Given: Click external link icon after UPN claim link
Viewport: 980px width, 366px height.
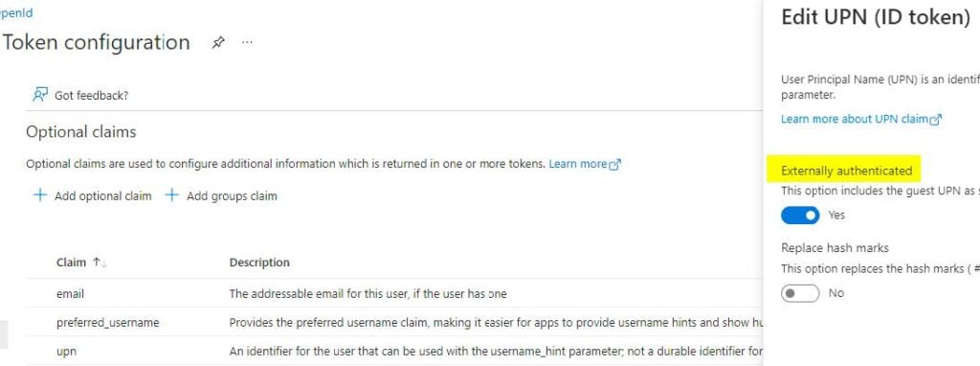Looking at the screenshot, I should pos(936,120).
